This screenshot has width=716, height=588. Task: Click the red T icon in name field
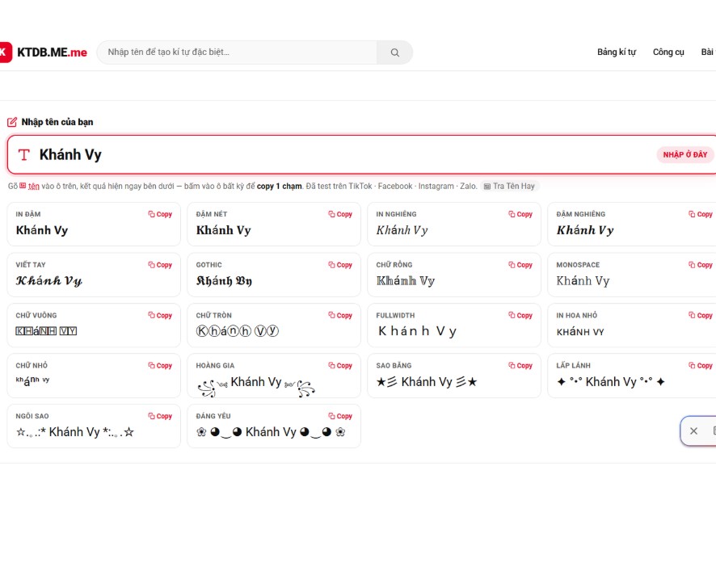click(x=23, y=155)
